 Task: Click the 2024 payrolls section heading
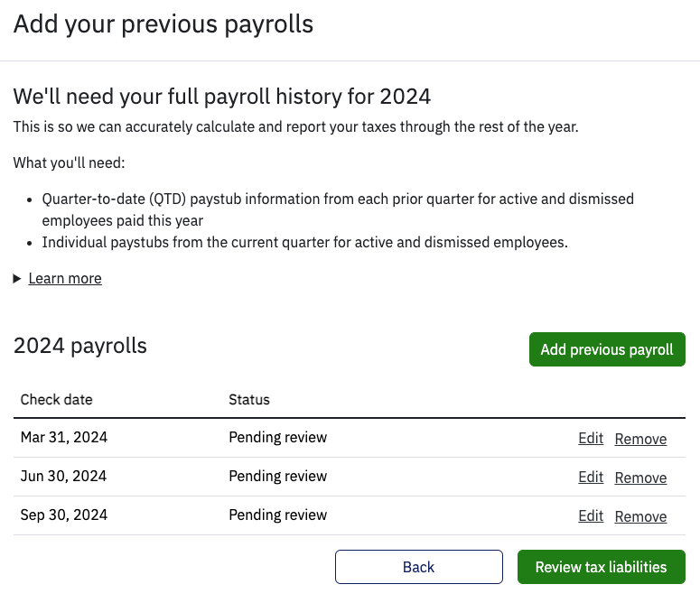pos(80,346)
